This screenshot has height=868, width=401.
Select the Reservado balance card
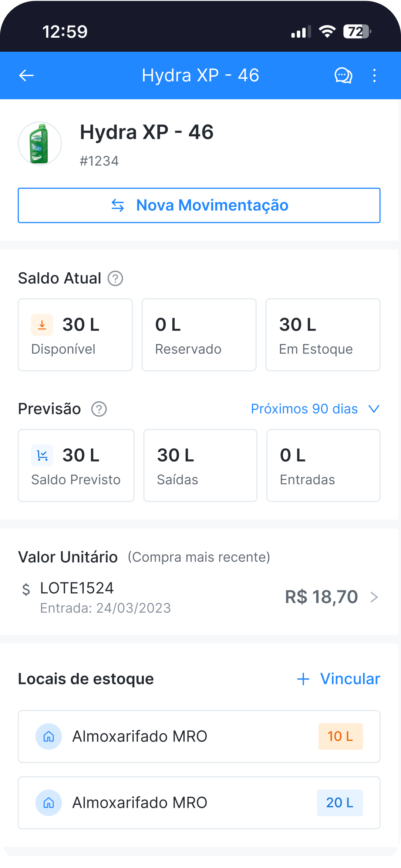point(199,335)
